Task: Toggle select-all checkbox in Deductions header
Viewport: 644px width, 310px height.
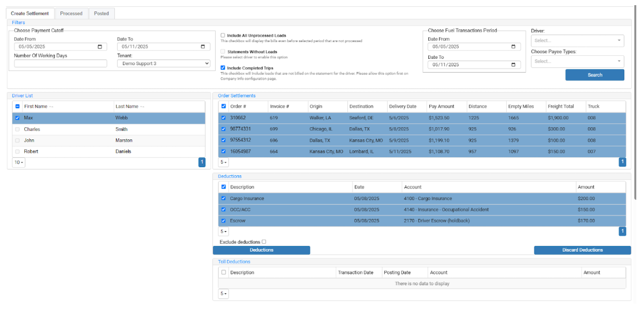Action: click(223, 187)
